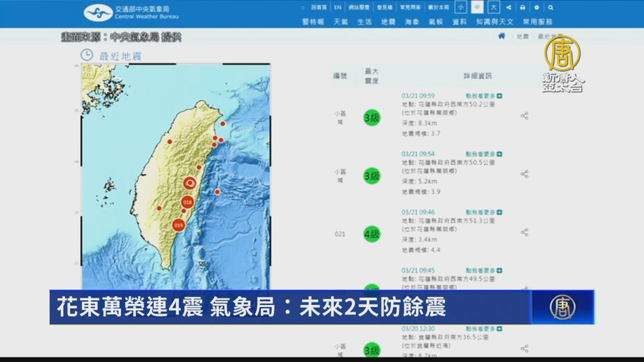Click the home breadcrumb icon

click(x=502, y=36)
